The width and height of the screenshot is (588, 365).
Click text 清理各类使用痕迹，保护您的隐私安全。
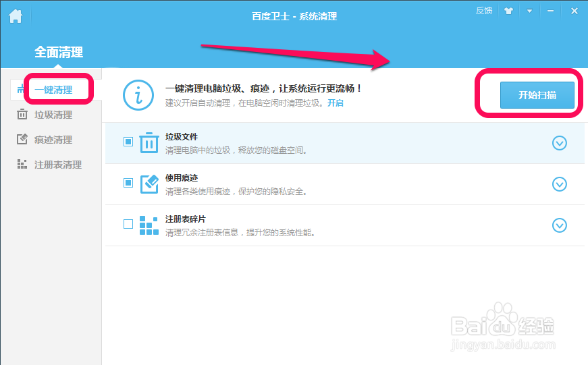(x=237, y=192)
